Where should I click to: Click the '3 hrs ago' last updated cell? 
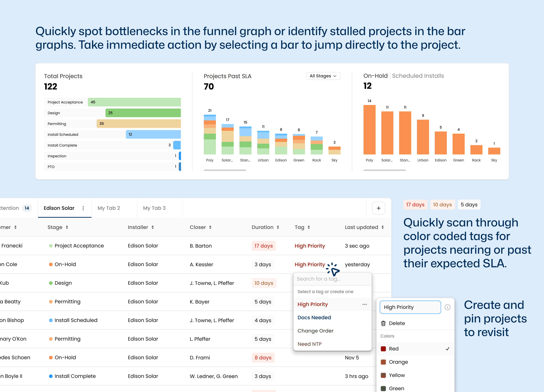coord(356,376)
